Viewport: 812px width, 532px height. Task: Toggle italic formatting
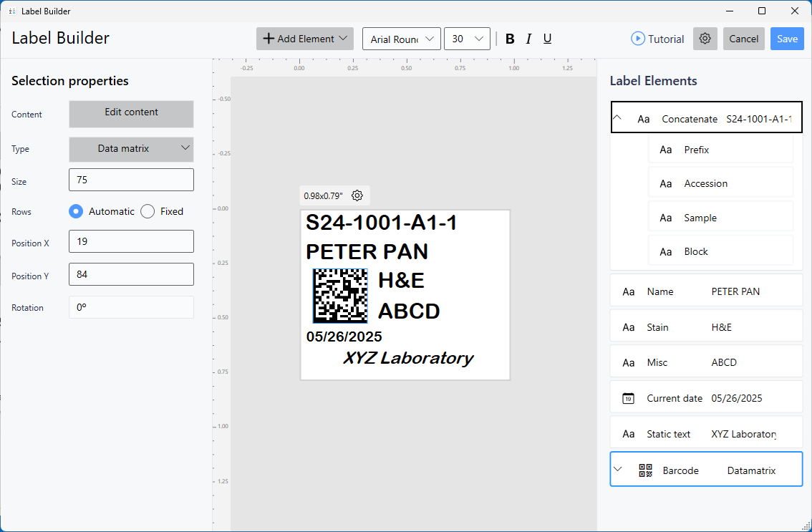pyautogui.click(x=528, y=39)
